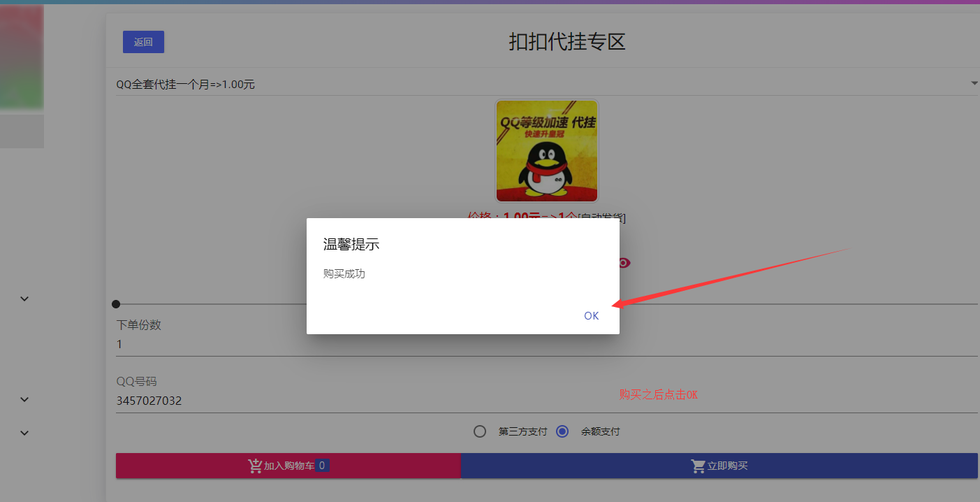980x502 pixels.
Task: Click the QQ等级加速 product thumbnail
Action: click(x=547, y=151)
